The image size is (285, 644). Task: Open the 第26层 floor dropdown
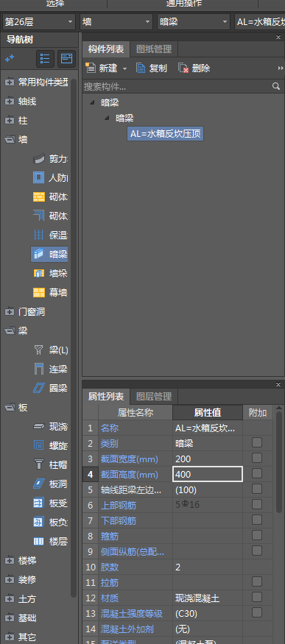(x=39, y=21)
